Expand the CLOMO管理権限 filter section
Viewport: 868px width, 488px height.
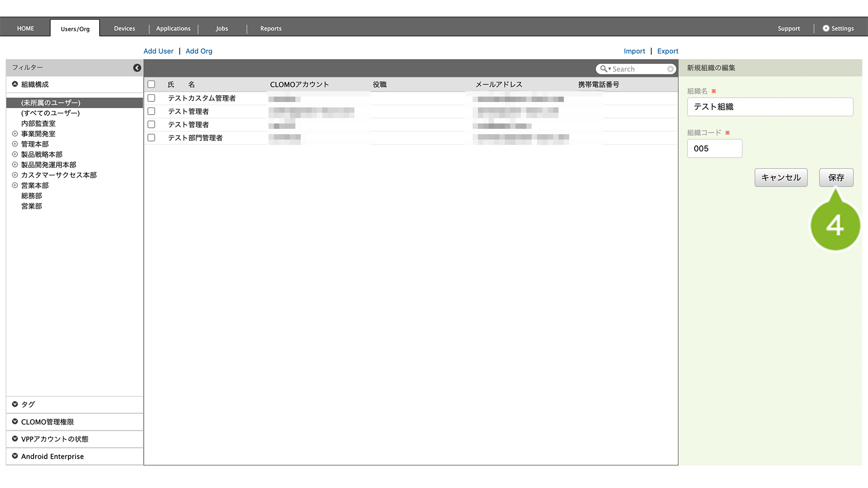pos(15,422)
